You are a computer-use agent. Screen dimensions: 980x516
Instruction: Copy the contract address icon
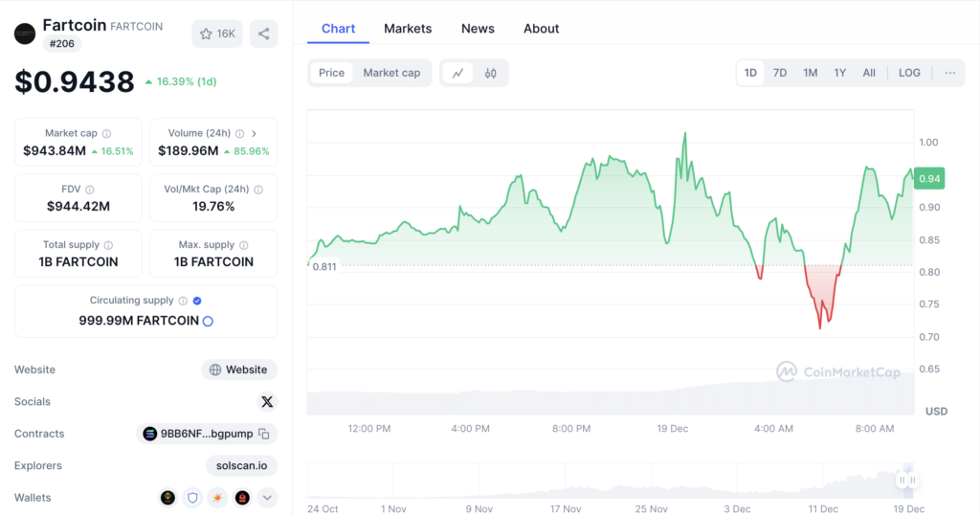tap(264, 434)
